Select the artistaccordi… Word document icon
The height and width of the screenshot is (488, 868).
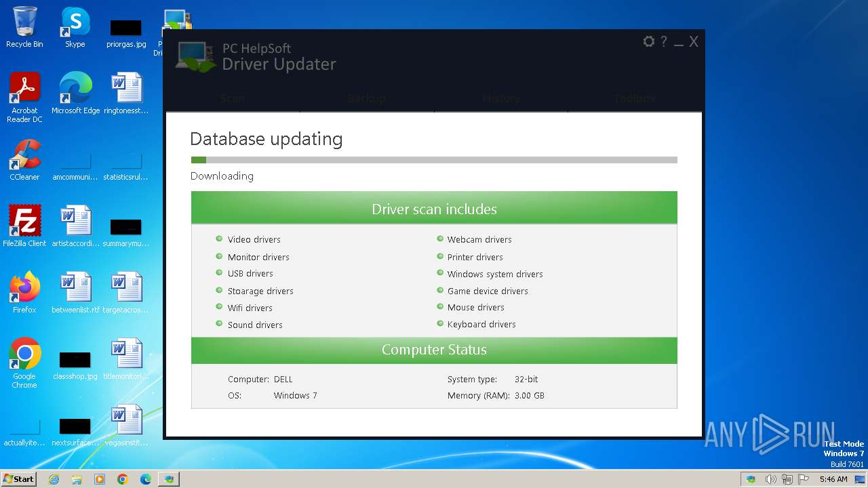tap(75, 226)
